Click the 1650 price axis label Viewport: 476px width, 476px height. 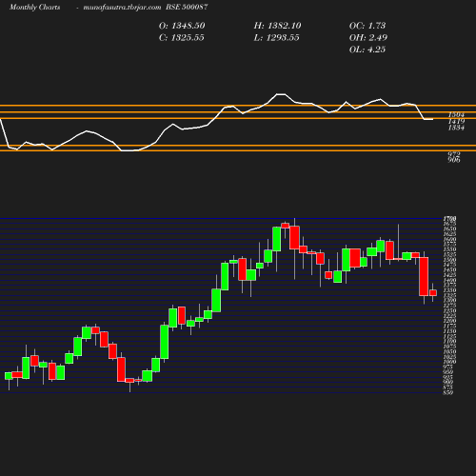pyautogui.click(x=449, y=228)
